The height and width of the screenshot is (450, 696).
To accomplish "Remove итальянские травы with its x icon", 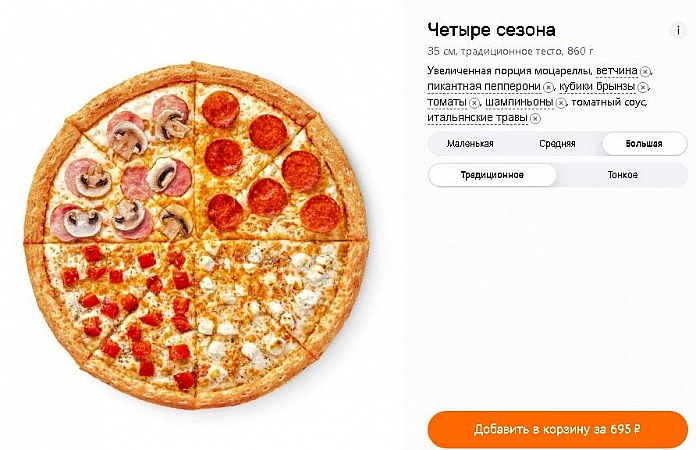I will [535, 118].
